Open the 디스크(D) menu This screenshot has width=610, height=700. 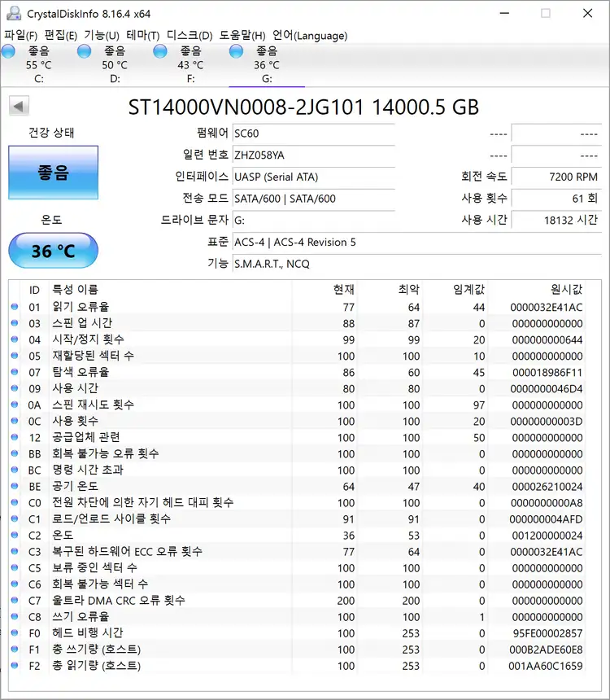pos(190,35)
